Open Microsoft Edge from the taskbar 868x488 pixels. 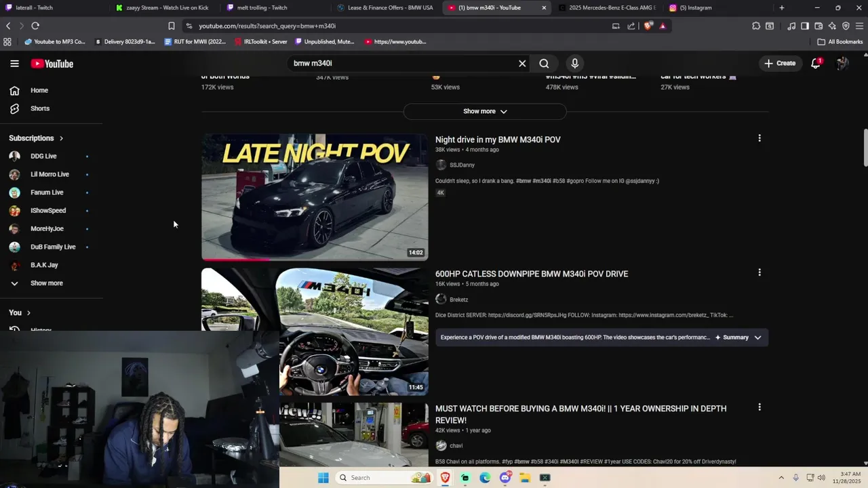pyautogui.click(x=485, y=478)
